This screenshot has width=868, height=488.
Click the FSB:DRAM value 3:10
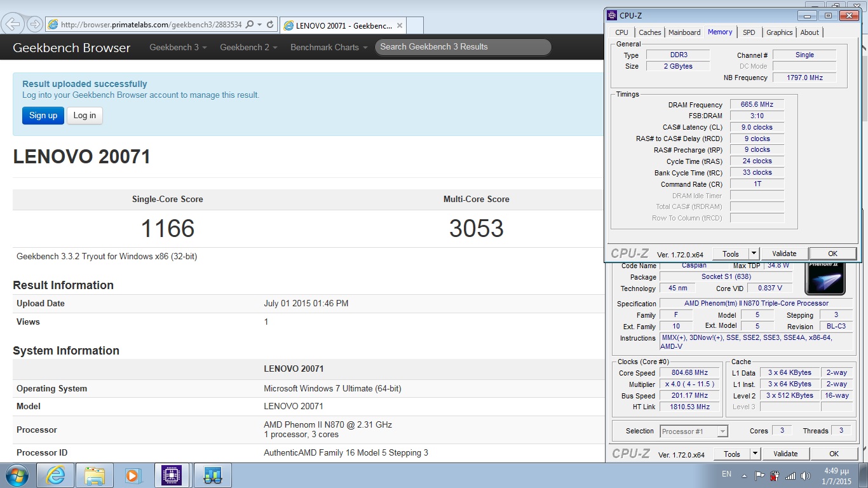(756, 116)
